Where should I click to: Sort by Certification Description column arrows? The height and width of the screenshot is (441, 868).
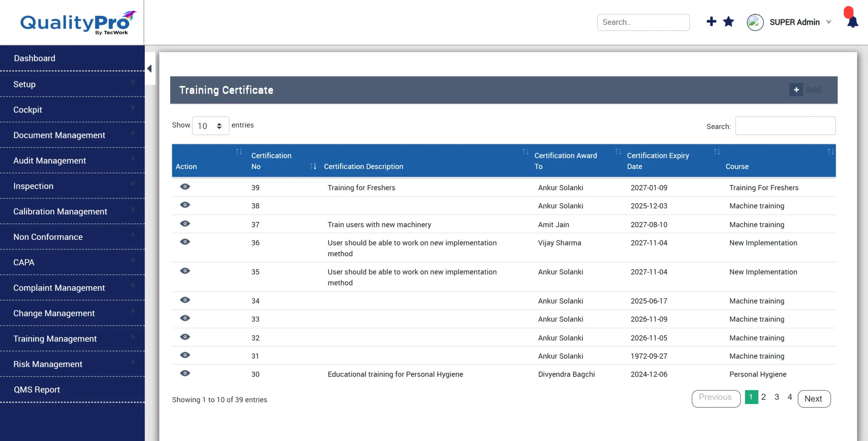coord(526,152)
